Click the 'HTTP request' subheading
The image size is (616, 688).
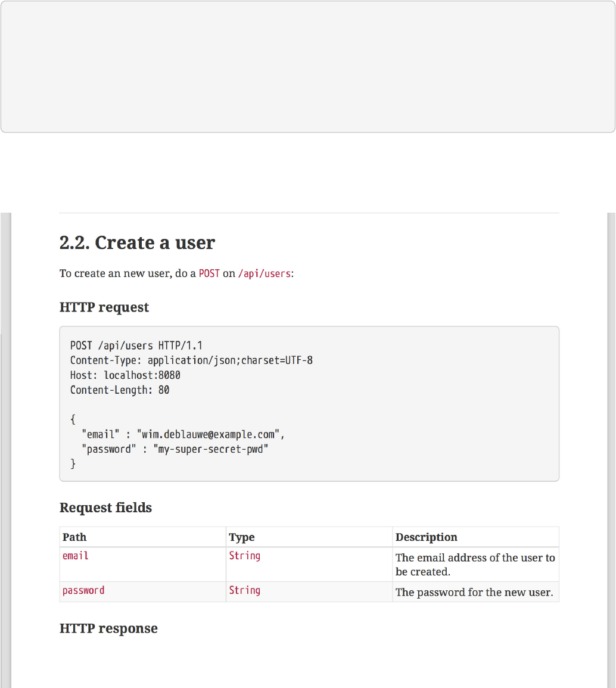(104, 307)
